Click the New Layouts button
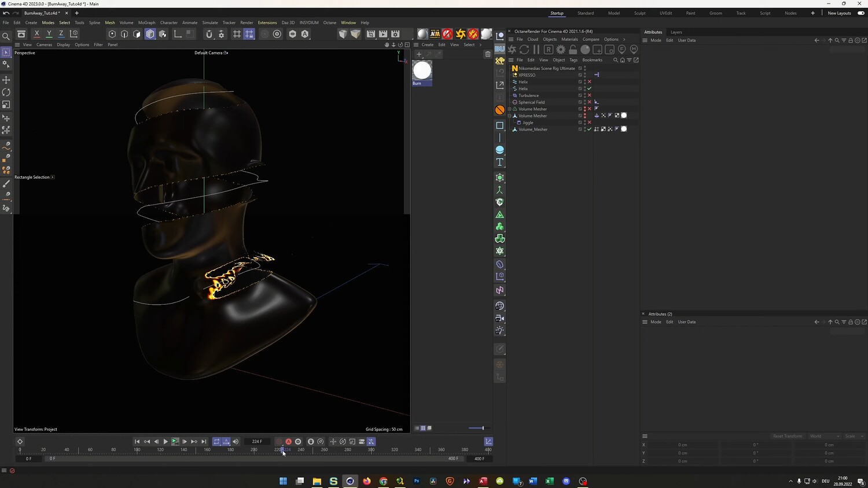 839,13
